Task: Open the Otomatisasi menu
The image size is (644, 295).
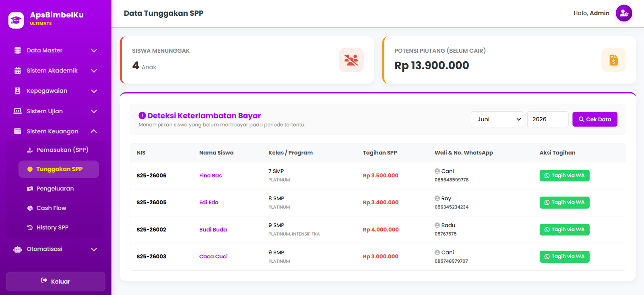Action: click(56, 249)
